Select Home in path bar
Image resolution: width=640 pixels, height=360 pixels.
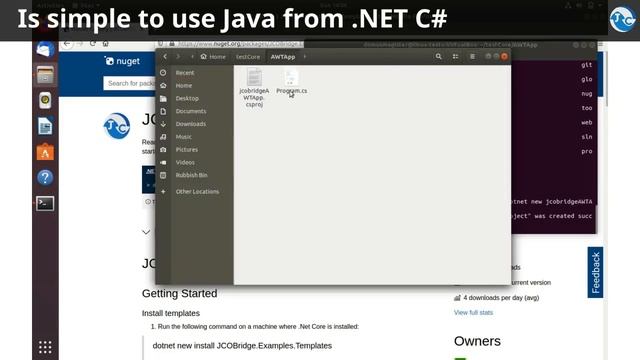pos(213,57)
